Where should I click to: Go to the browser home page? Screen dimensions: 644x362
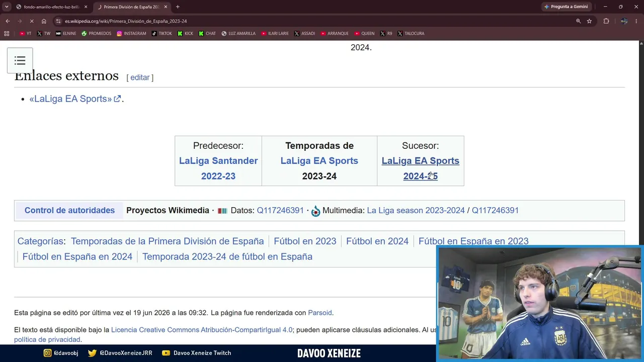pos(44,21)
